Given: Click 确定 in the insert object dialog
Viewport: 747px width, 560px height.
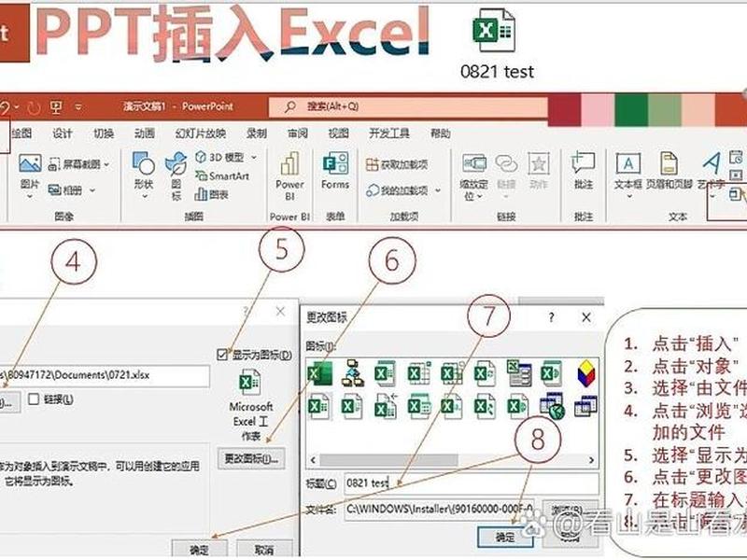Looking at the screenshot, I should [199, 549].
